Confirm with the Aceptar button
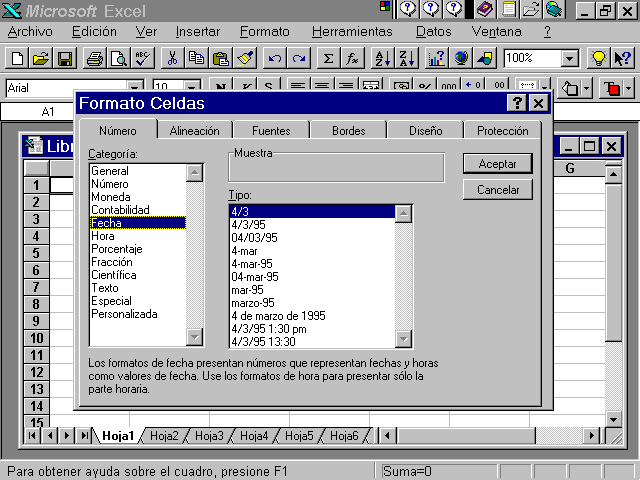Image resolution: width=640 pixels, height=480 pixels. (498, 164)
